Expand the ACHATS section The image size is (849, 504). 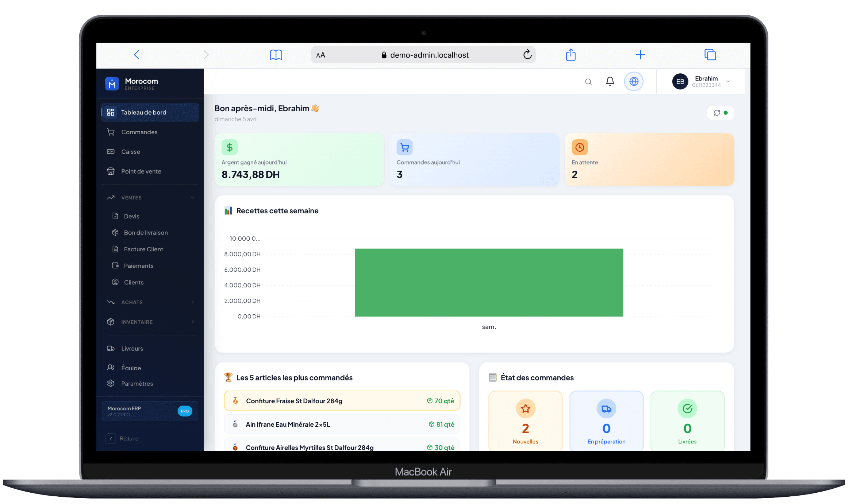(192, 302)
